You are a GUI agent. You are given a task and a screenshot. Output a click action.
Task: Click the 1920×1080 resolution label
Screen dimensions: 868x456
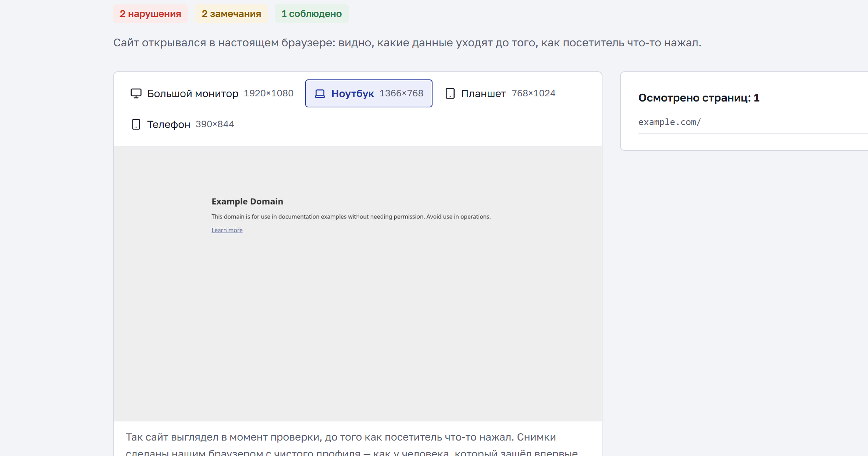point(268,93)
